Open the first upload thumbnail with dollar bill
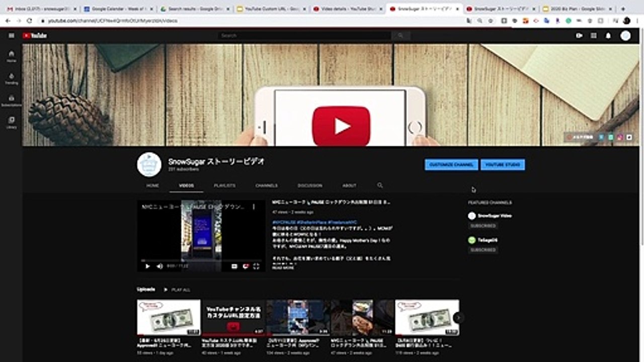644x362 pixels. pos(169,317)
